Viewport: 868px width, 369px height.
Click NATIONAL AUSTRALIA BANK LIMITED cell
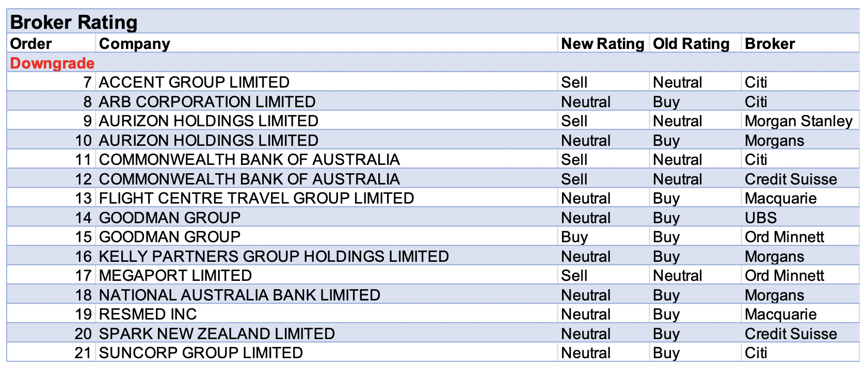(239, 295)
